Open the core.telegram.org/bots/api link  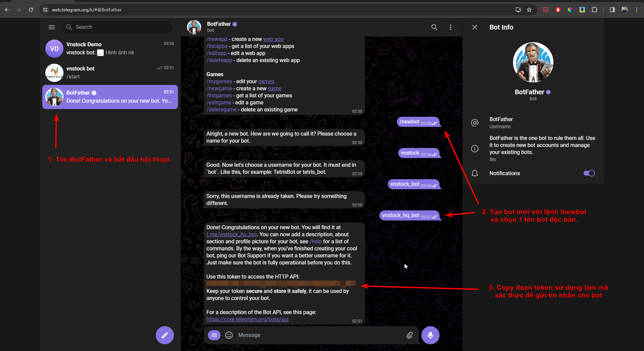click(x=247, y=319)
